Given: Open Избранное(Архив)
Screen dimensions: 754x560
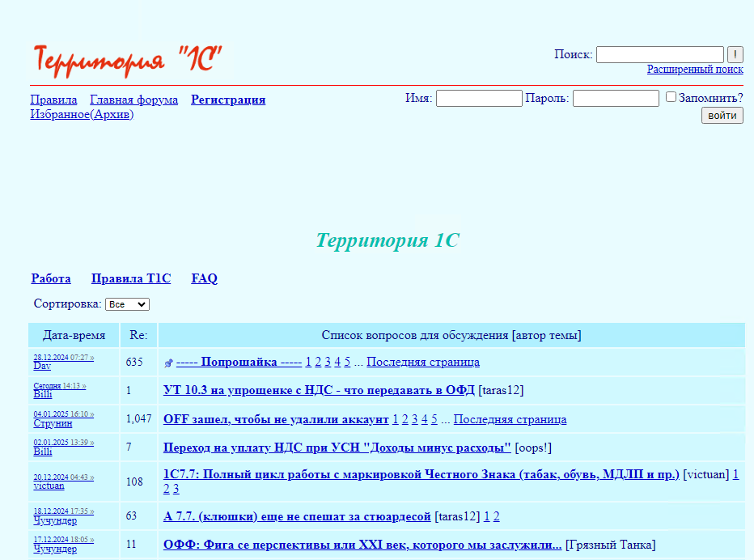Looking at the screenshot, I should tap(82, 114).
